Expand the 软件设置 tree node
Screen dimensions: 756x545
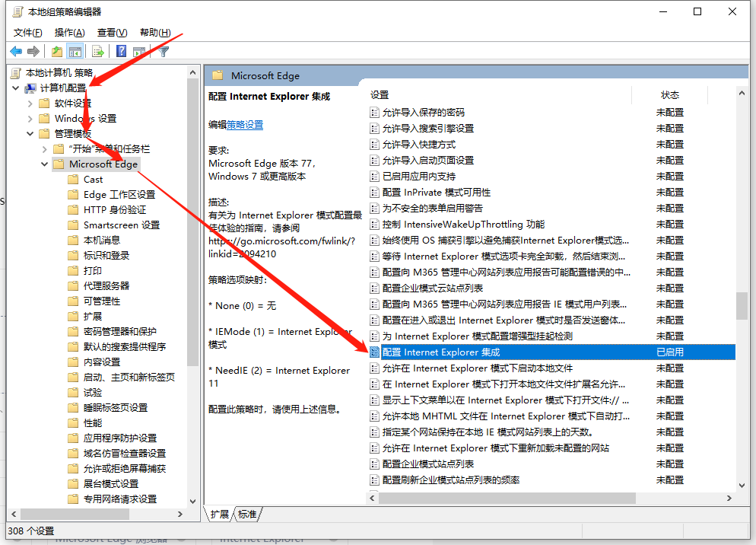coord(30,104)
